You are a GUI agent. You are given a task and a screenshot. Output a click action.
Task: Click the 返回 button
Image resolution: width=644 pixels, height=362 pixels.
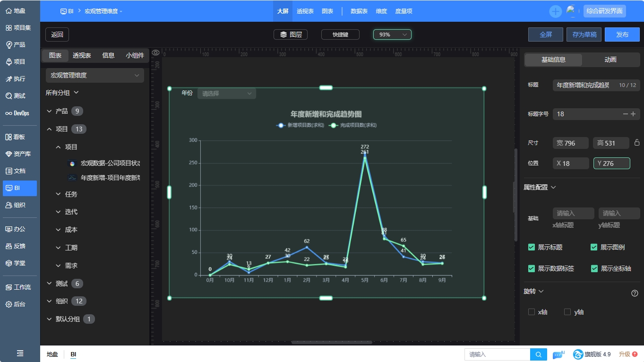57,34
